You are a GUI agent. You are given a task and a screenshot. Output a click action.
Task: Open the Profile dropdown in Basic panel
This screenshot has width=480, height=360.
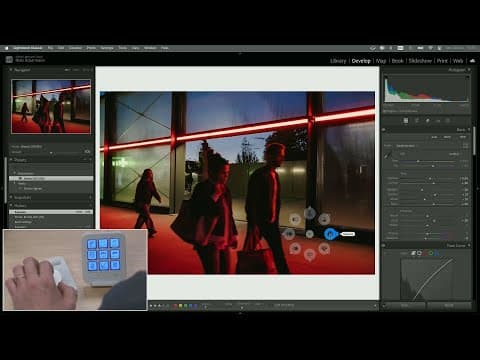[x=406, y=146]
